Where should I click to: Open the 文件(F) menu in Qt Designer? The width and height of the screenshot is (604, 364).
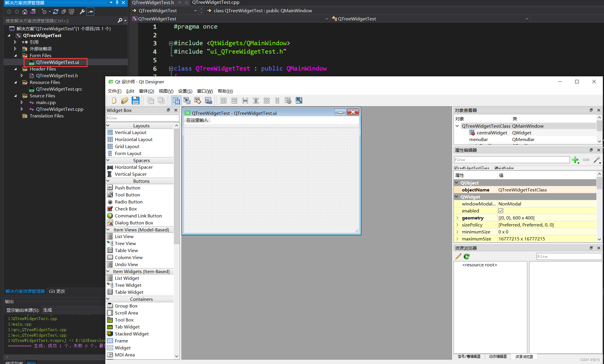[x=114, y=91]
